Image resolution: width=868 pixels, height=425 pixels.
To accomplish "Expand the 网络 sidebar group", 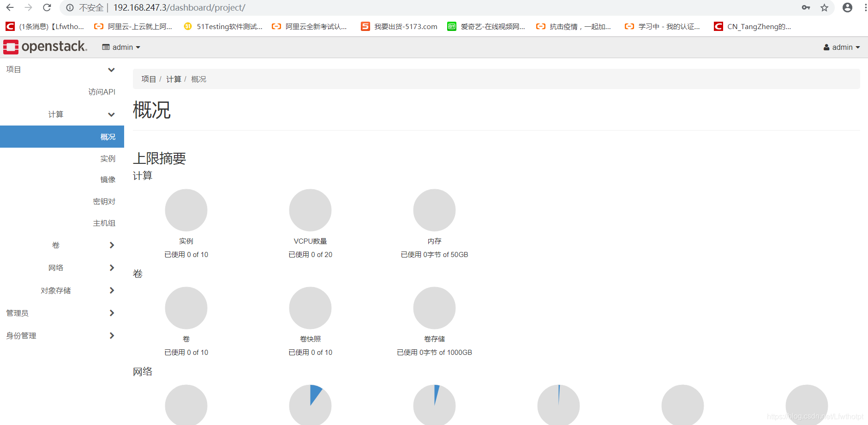I will click(62, 268).
